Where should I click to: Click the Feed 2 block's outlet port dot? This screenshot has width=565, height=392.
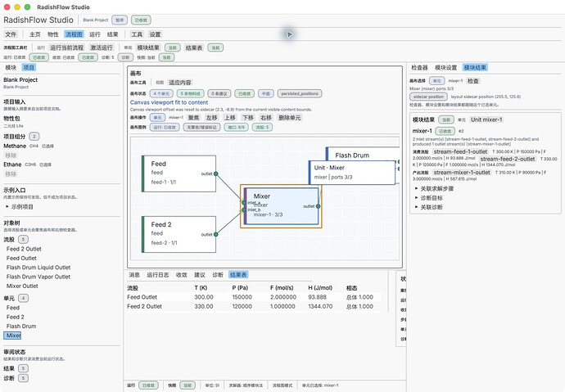point(216,234)
